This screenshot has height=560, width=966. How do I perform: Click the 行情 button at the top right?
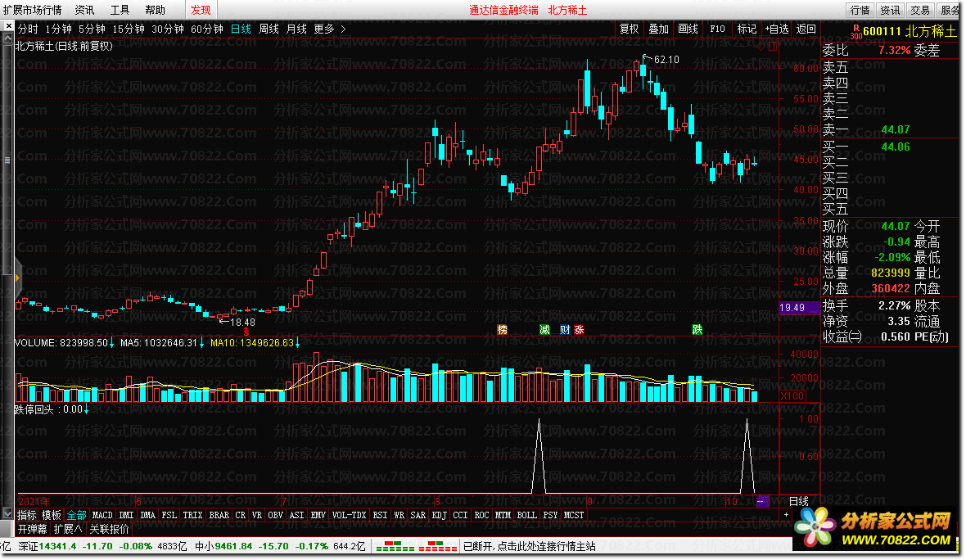click(860, 10)
